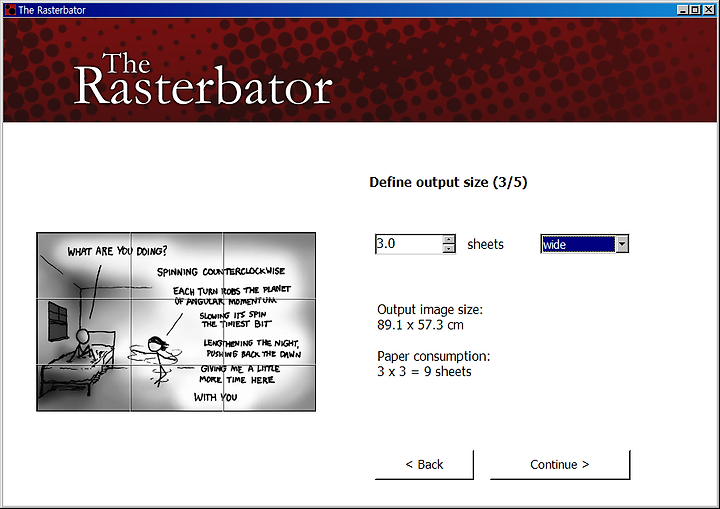720x509 pixels.
Task: Click the Back button
Action: [x=424, y=465]
